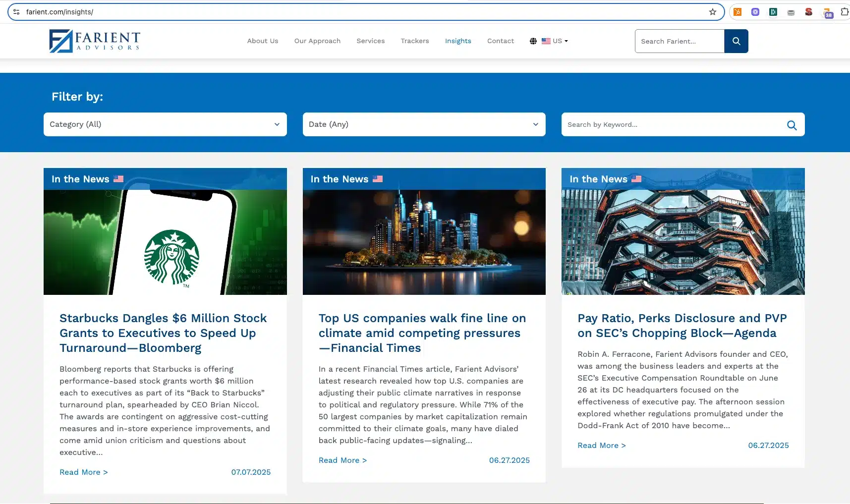Click the 06.27.2025 date on the climate card
The height and width of the screenshot is (504, 850).
(x=510, y=460)
